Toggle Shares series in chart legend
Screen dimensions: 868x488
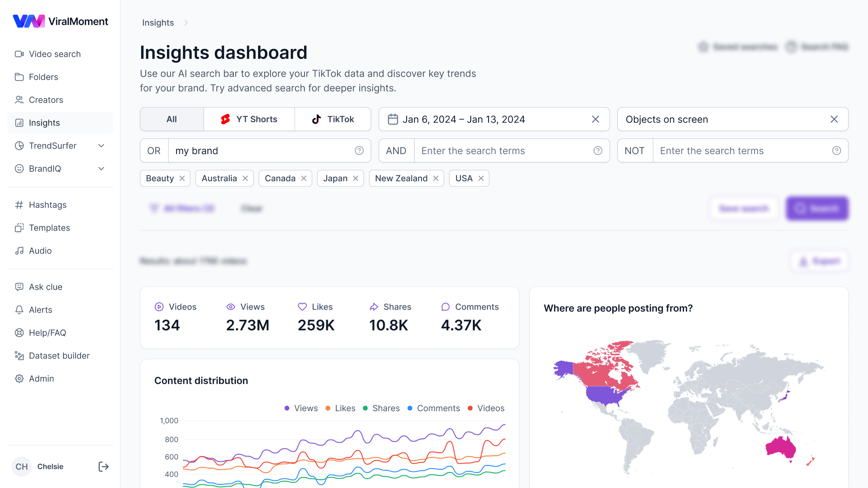coord(381,408)
